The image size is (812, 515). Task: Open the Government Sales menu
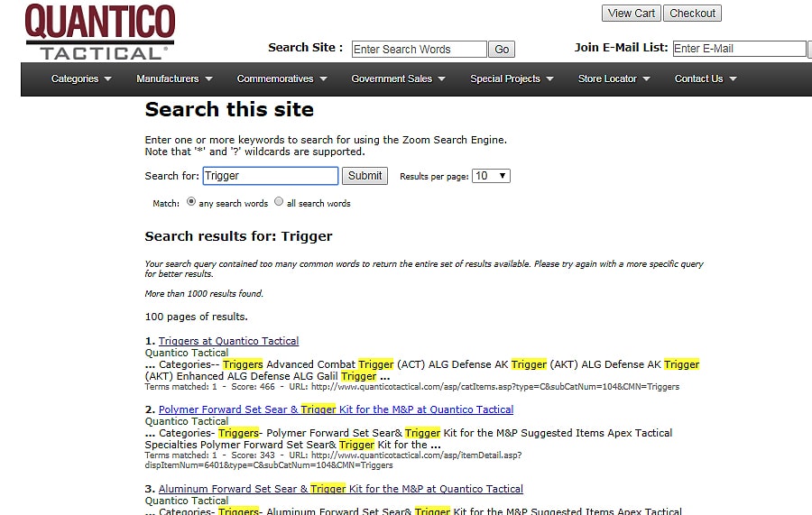point(398,78)
